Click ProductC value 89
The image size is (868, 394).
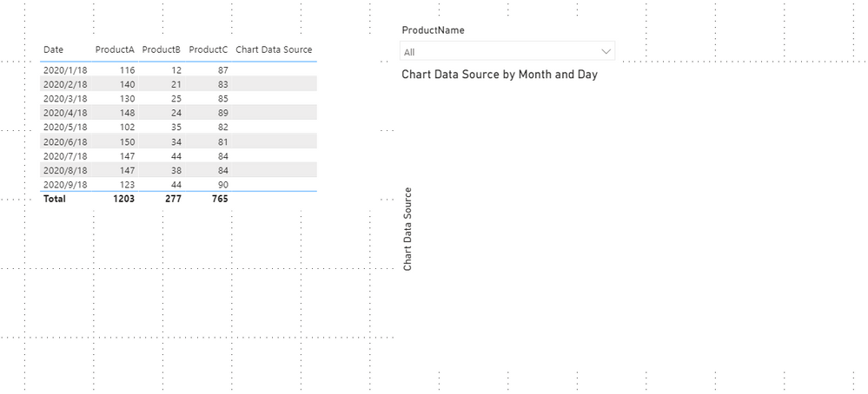pos(222,114)
